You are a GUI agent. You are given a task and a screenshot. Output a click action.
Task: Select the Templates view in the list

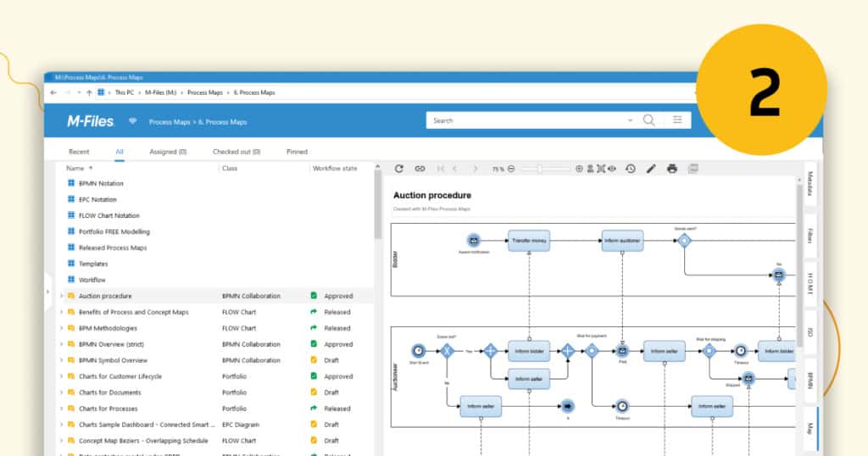pyautogui.click(x=93, y=264)
